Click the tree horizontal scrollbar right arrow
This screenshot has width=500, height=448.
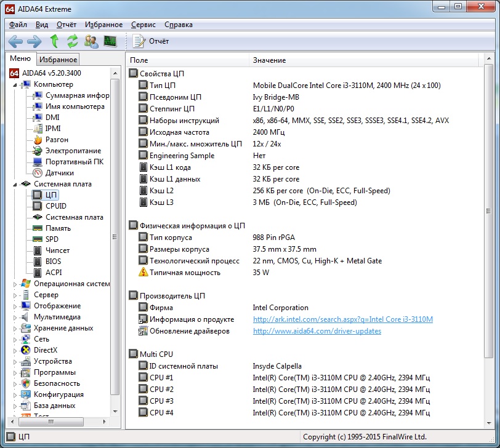(x=104, y=422)
